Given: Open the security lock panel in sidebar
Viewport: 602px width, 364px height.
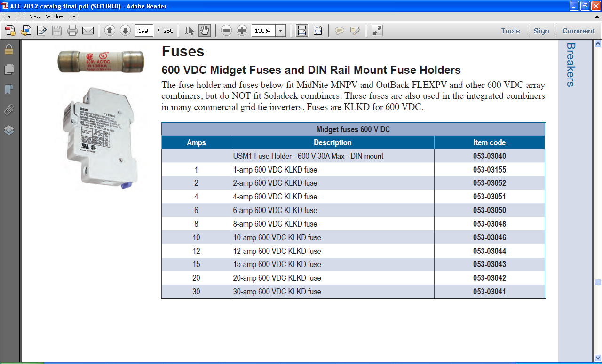Looking at the screenshot, I should [x=8, y=49].
